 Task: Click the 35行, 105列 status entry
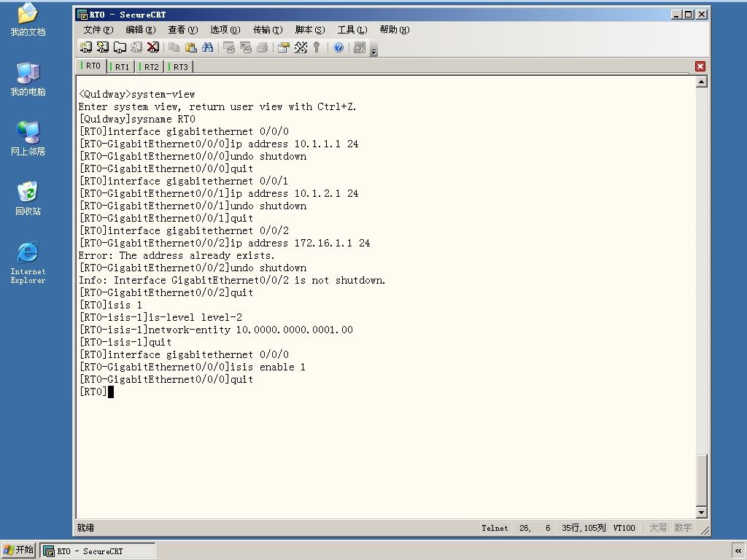(x=584, y=528)
